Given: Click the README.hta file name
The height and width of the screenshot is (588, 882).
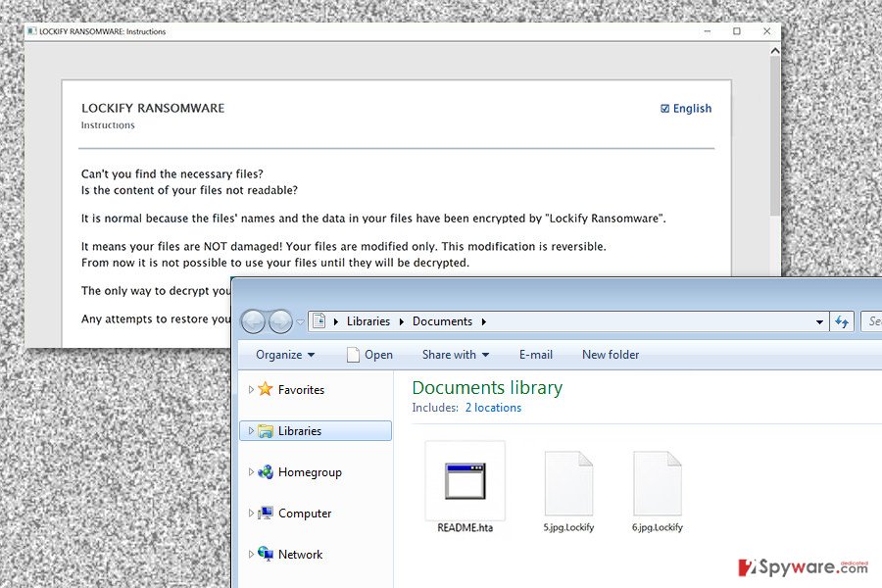Looking at the screenshot, I should 465,528.
